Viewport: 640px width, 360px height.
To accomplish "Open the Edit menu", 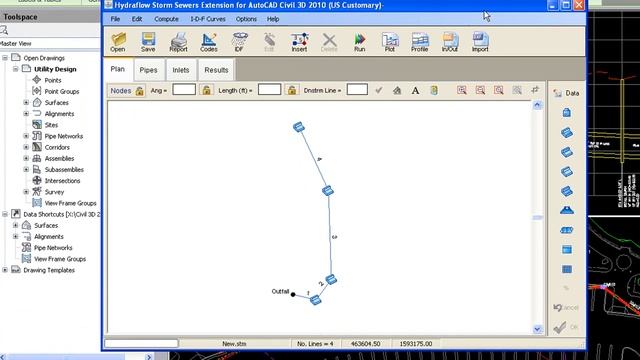I will [137, 19].
